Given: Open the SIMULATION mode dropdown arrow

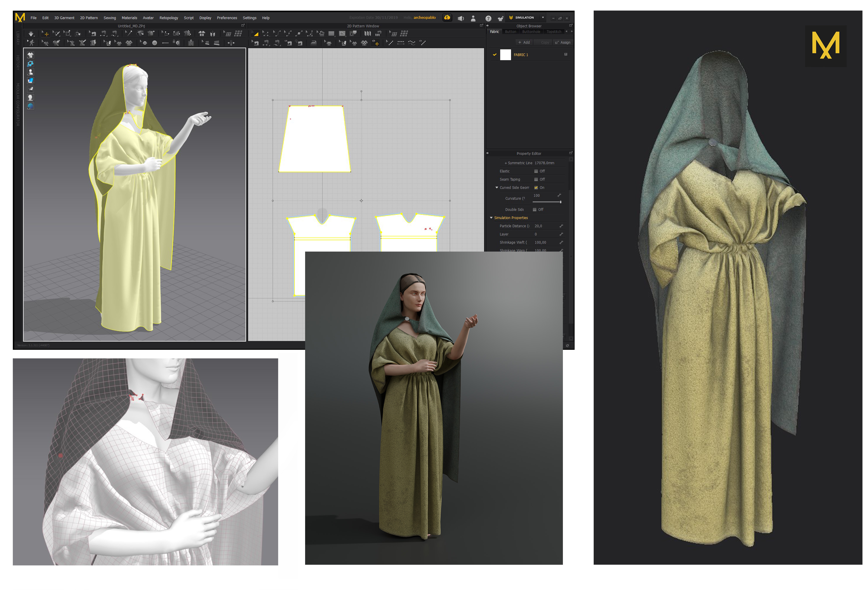Looking at the screenshot, I should (543, 18).
